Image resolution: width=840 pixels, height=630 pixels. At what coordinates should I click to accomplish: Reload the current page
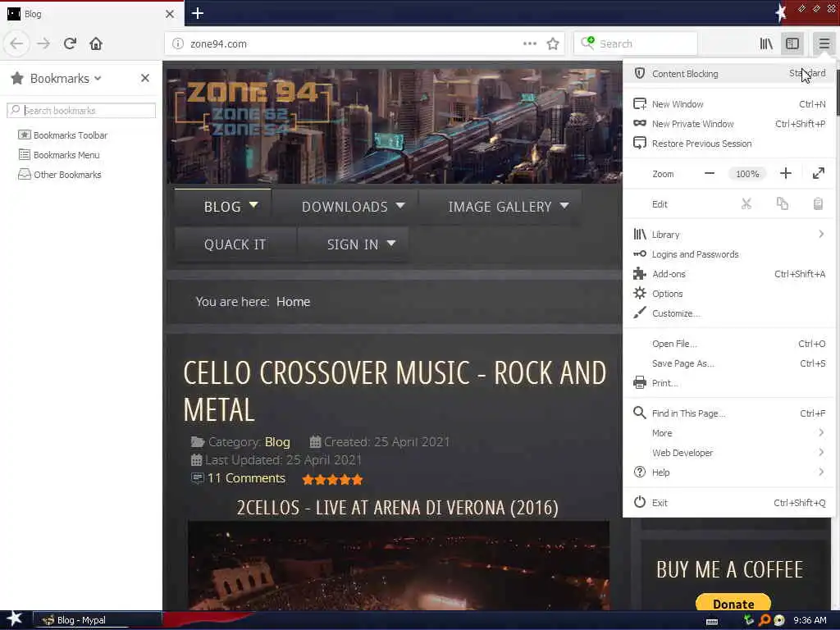pos(71,43)
